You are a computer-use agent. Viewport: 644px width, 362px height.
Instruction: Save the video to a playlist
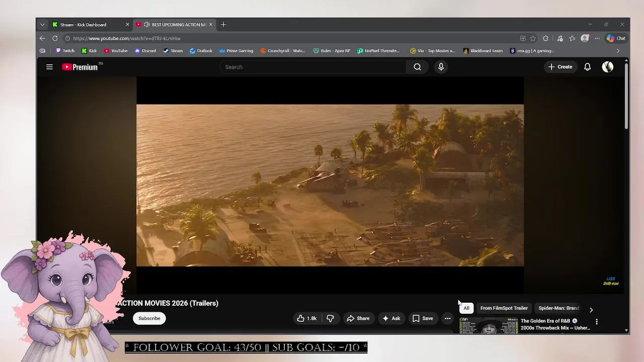[x=423, y=318]
